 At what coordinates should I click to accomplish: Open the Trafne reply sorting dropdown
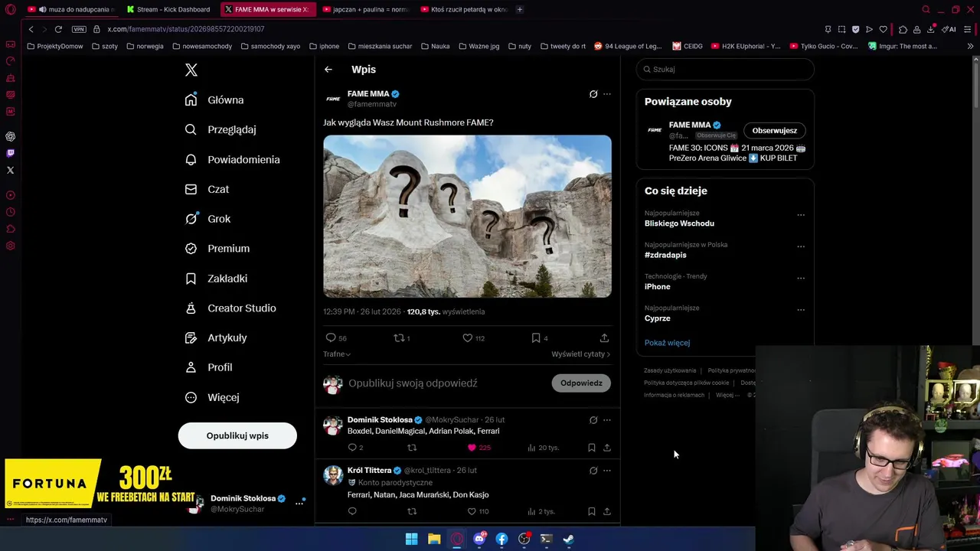click(337, 354)
